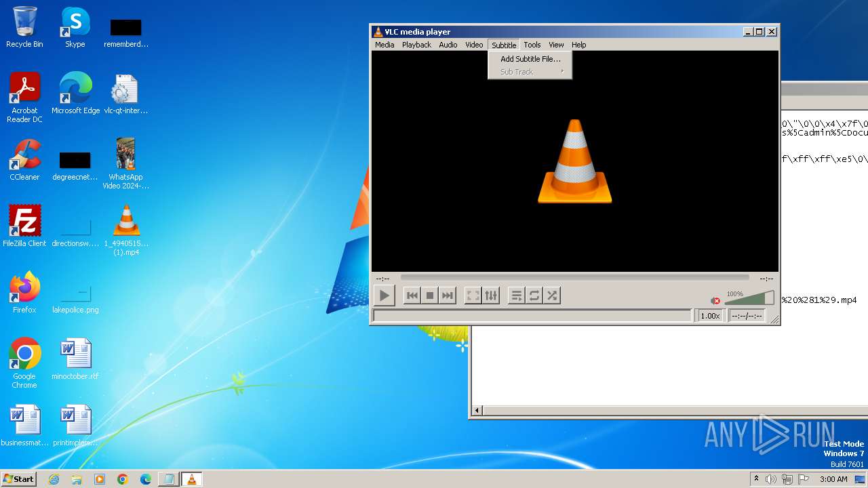Open the Playback menu
Screen dimensions: 868x488
[x=416, y=45]
